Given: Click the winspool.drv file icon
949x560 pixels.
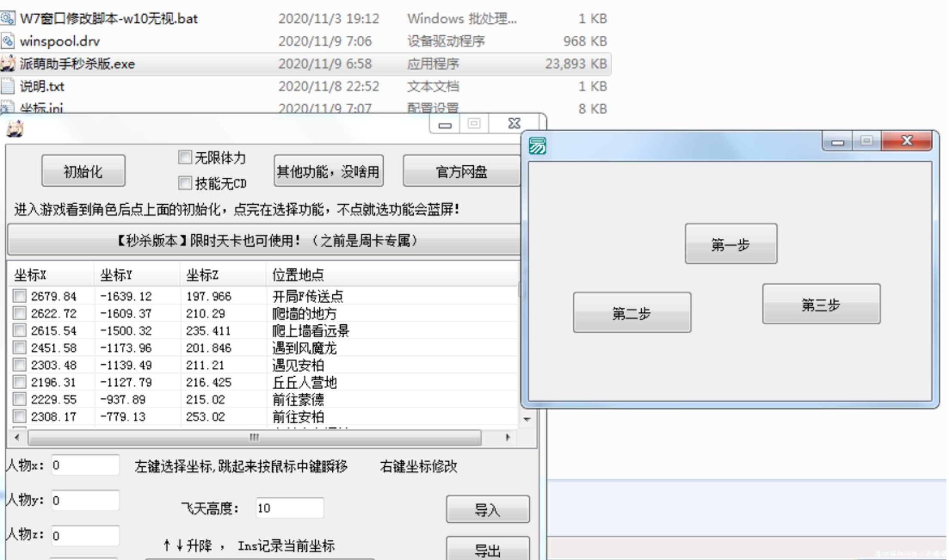Looking at the screenshot, I should coord(8,41).
